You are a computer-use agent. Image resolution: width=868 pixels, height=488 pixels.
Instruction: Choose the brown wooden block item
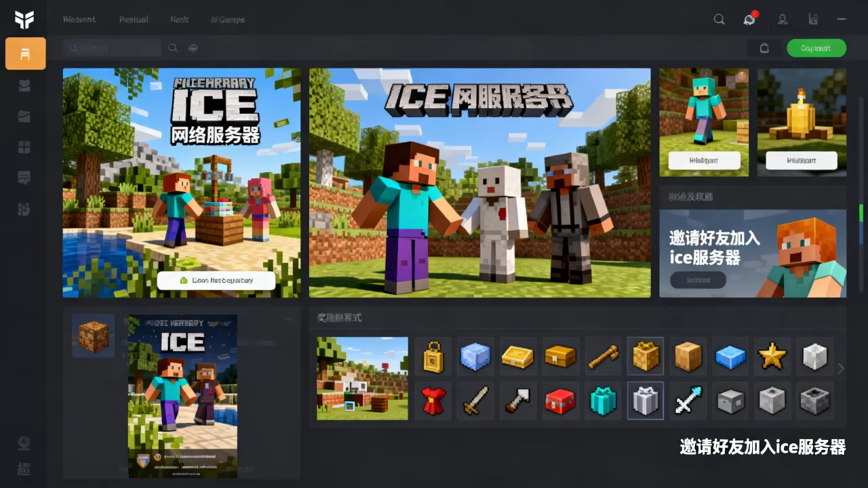tap(688, 356)
